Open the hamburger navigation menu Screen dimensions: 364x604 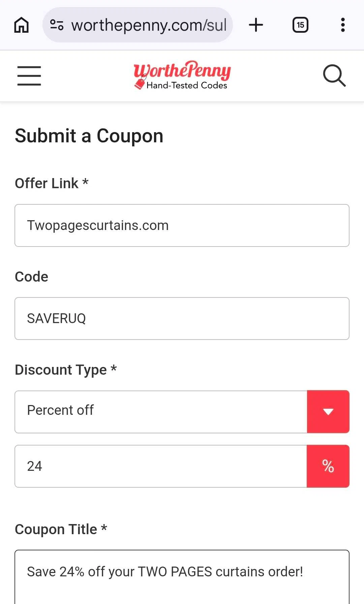click(x=29, y=76)
